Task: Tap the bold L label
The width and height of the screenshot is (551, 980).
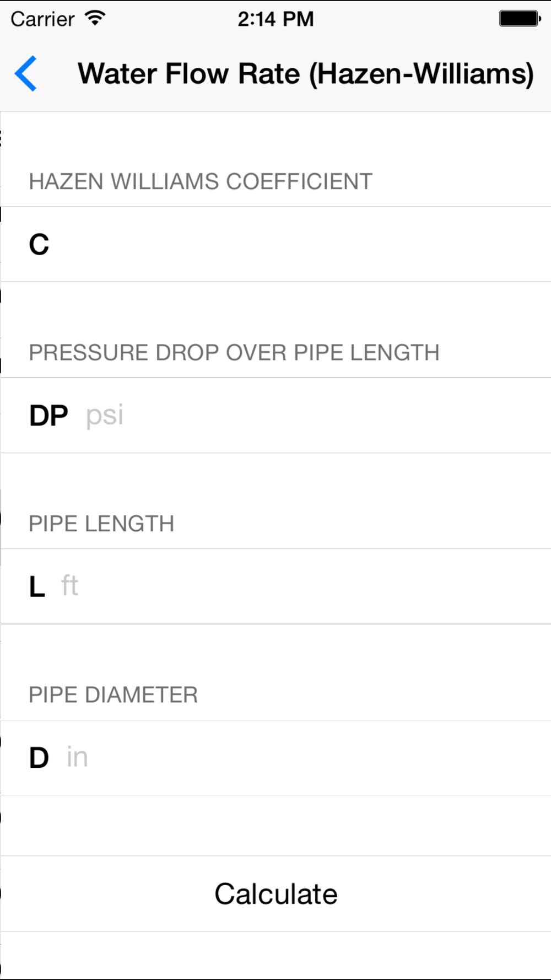Action: 37,586
